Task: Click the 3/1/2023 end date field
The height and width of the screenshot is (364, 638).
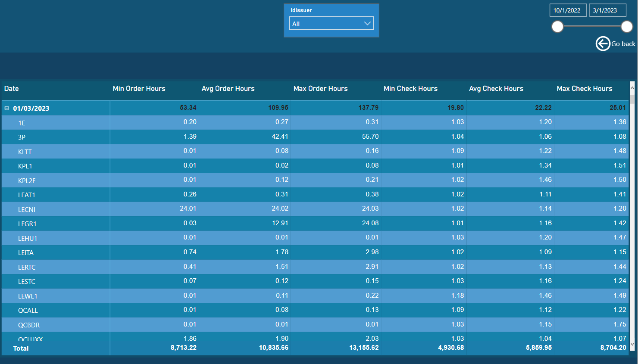Action: click(607, 10)
